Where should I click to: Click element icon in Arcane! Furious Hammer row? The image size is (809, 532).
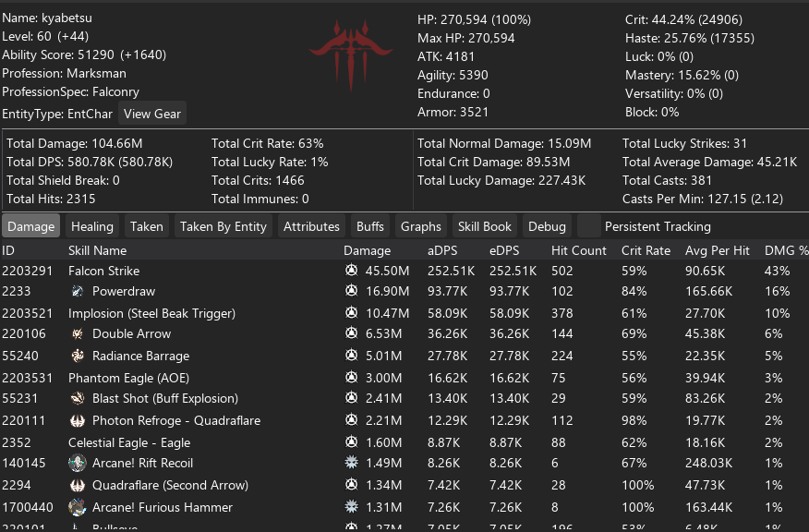coord(351,507)
